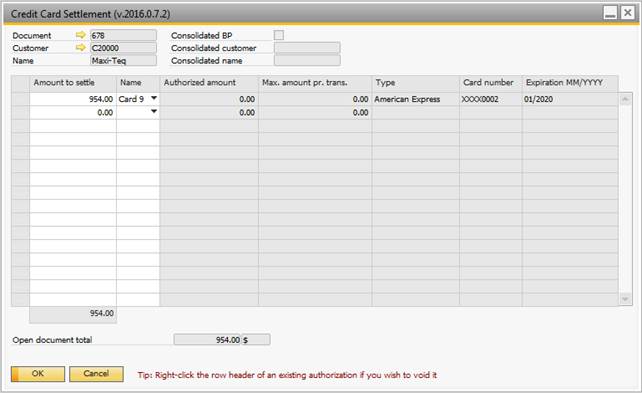Open the Customer link arrow for C20000

click(x=81, y=48)
